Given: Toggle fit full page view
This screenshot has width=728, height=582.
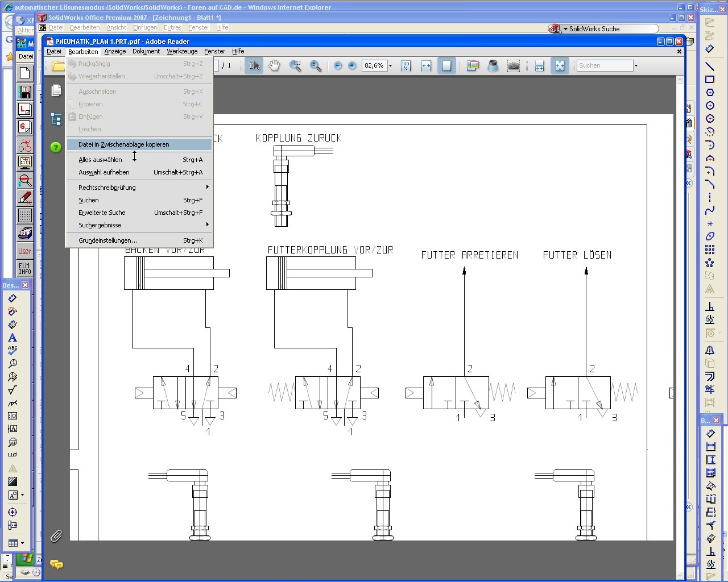Looking at the screenshot, I should click(446, 66).
